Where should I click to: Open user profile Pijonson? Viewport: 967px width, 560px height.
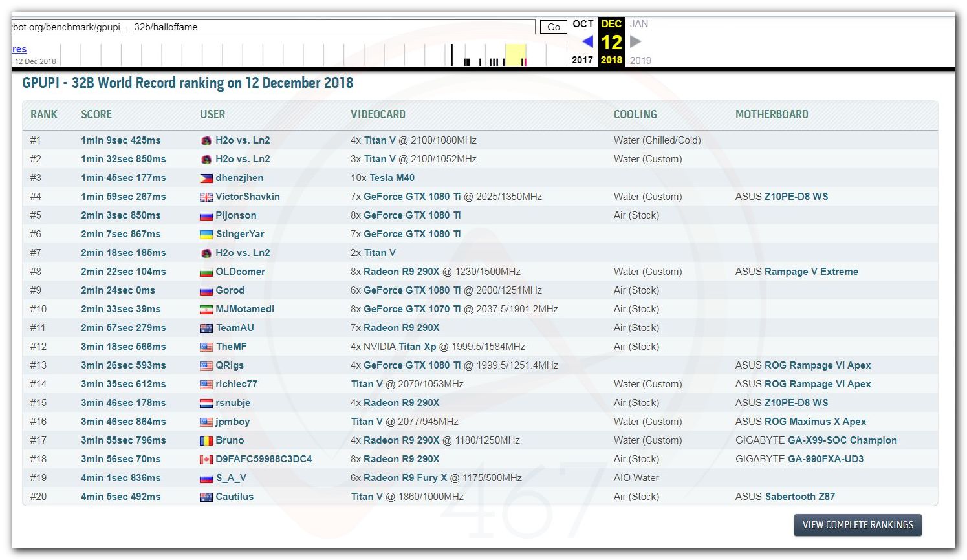pyautogui.click(x=236, y=215)
